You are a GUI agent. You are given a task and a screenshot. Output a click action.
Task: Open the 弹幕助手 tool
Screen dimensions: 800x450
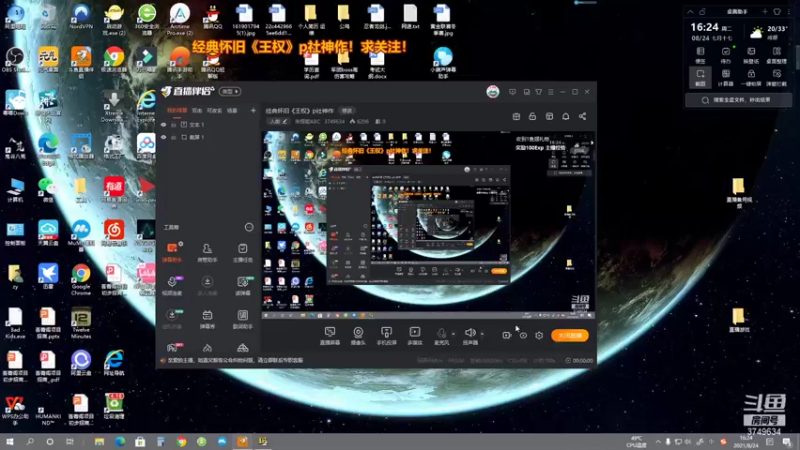172,252
